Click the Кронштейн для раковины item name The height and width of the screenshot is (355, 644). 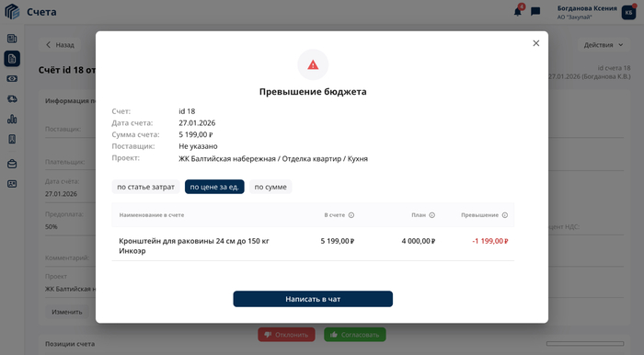coord(194,246)
